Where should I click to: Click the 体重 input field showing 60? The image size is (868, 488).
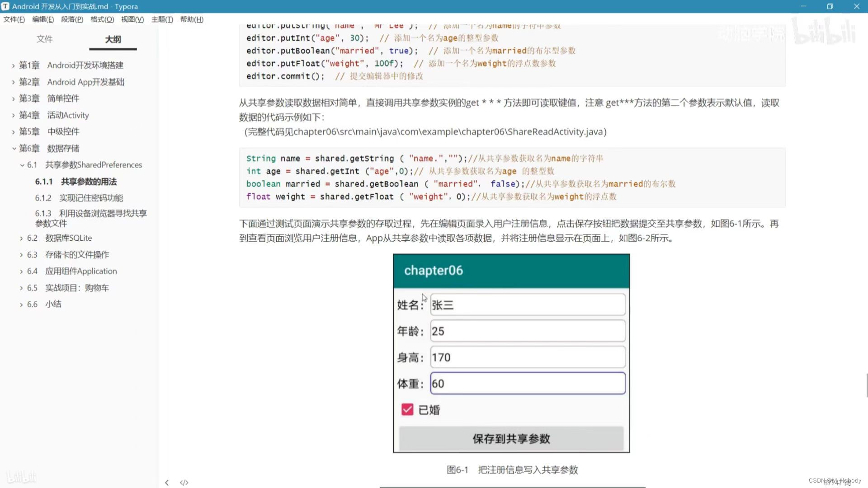click(527, 383)
